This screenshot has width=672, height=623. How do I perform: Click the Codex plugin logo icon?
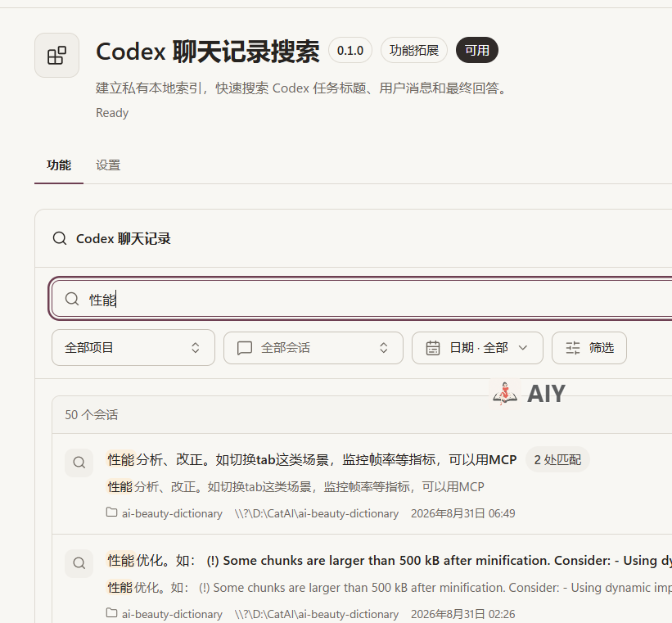(56, 56)
